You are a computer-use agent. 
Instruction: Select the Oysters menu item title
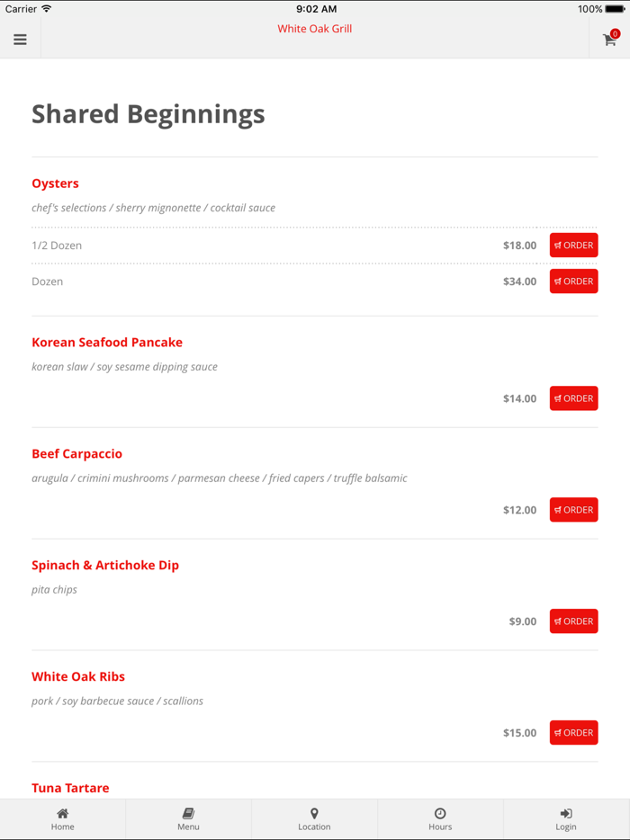[x=55, y=183]
